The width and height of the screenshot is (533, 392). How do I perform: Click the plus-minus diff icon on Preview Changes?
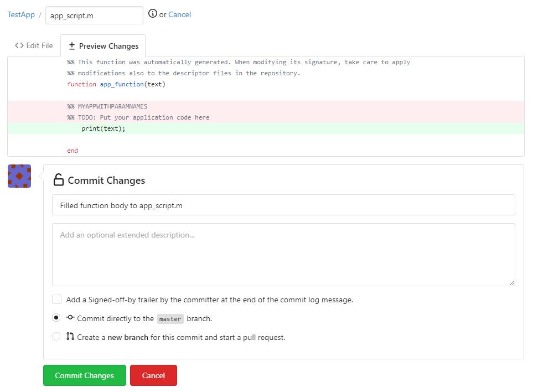[x=72, y=46]
